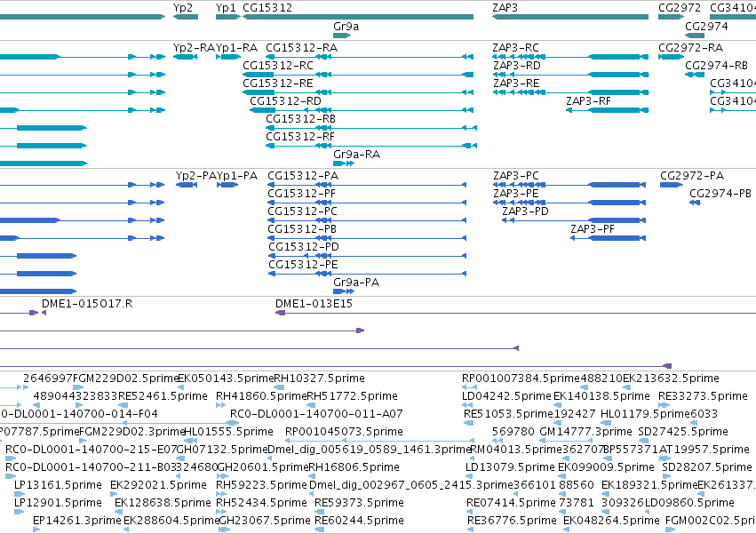The image size is (756, 534).
Task: Click the CG15312 gene label
Action: tap(267, 8)
